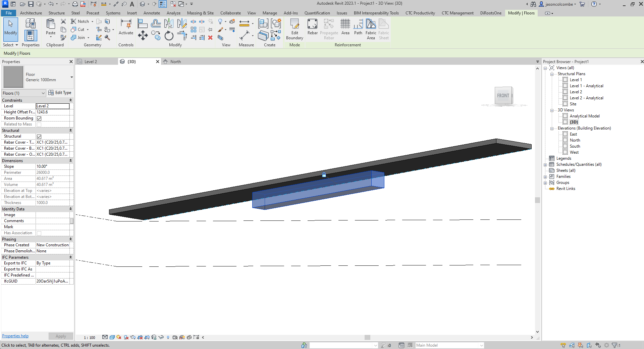This screenshot has height=349, width=644.
Task: Select the Move tool in Modify panel
Action: pyautogui.click(x=143, y=35)
